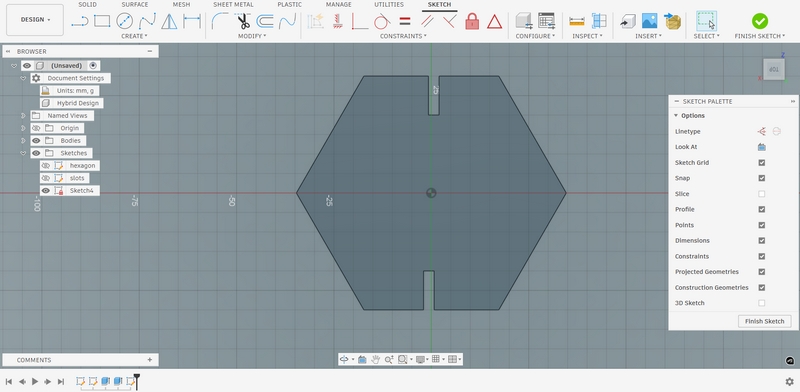Expand the Named Views tree node
This screenshot has height=392, width=800.
point(23,115)
